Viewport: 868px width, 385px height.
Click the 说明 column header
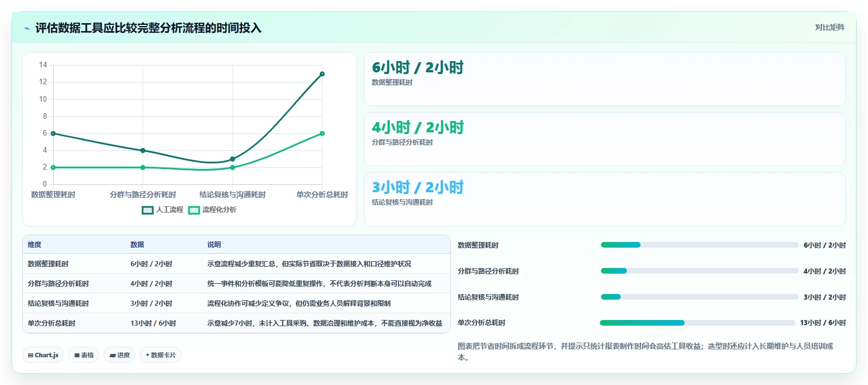coord(214,245)
